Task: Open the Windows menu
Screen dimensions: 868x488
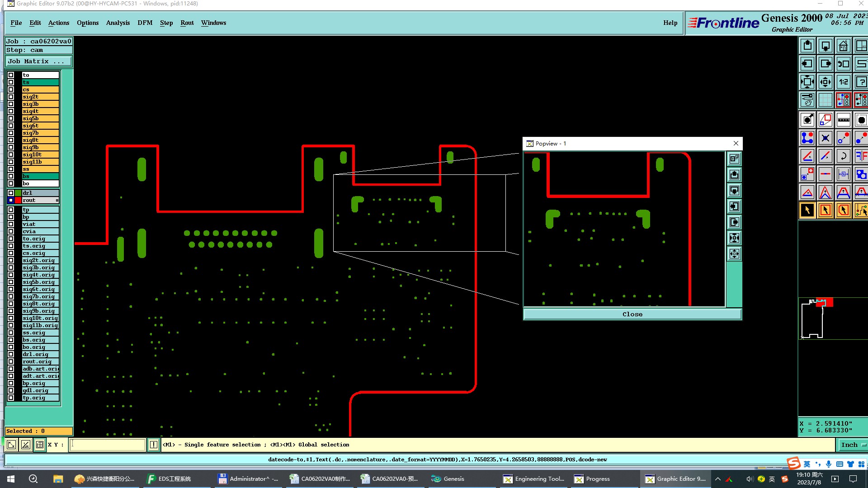Action: (214, 23)
